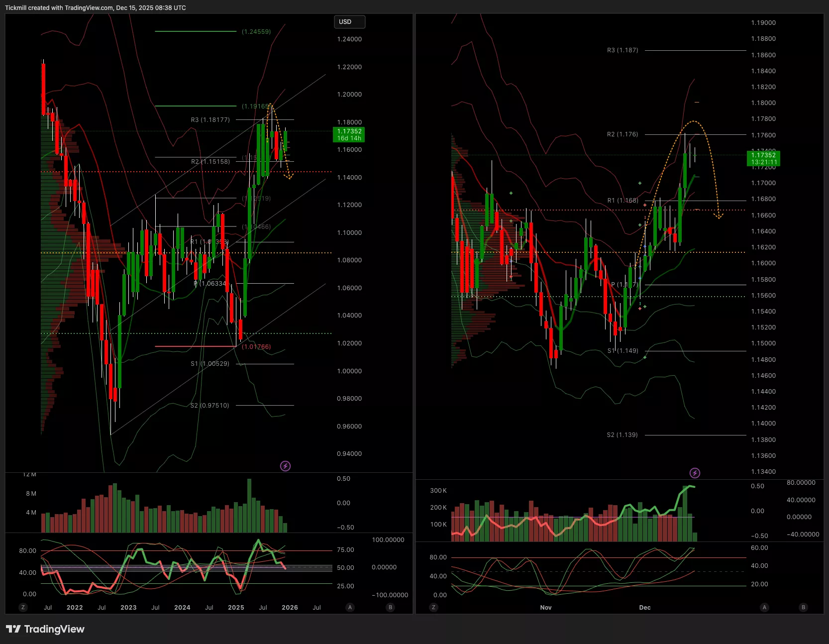Click the purple lightning icon on right chart
829x644 pixels.
click(x=695, y=473)
